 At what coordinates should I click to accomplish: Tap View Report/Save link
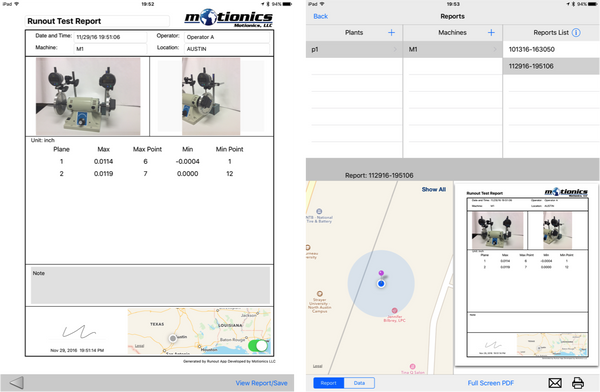point(261,383)
